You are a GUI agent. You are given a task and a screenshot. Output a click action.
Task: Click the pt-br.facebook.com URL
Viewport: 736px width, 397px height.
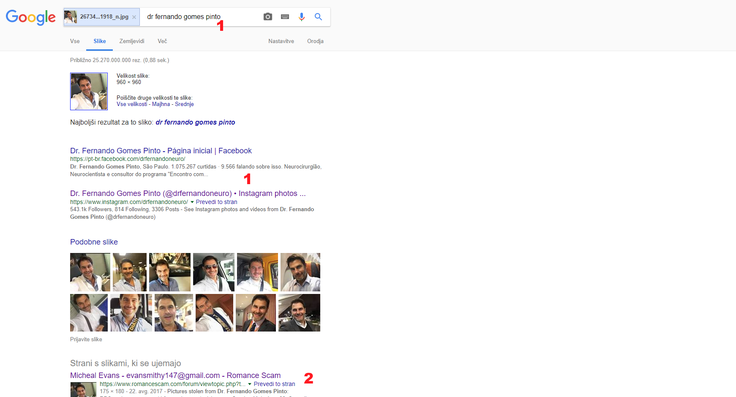click(x=128, y=159)
